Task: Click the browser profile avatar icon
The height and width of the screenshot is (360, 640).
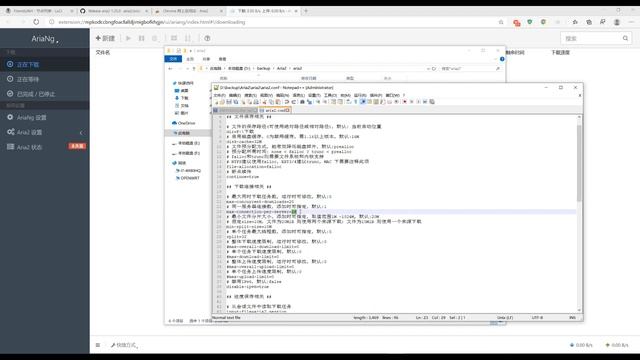Action: (x=617, y=22)
